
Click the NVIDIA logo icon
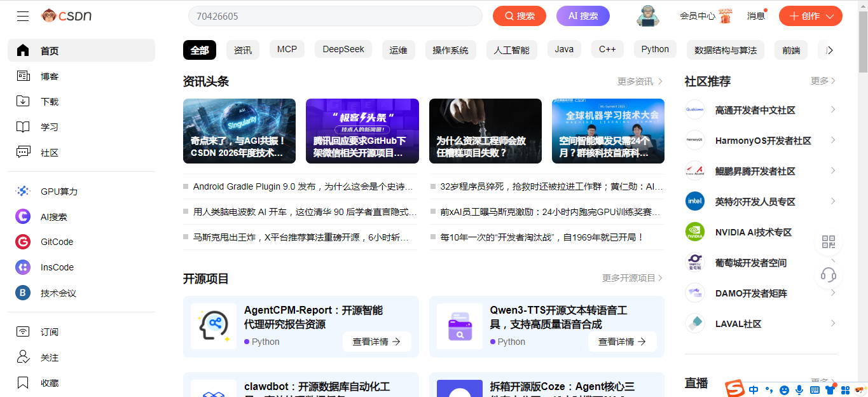(x=695, y=232)
